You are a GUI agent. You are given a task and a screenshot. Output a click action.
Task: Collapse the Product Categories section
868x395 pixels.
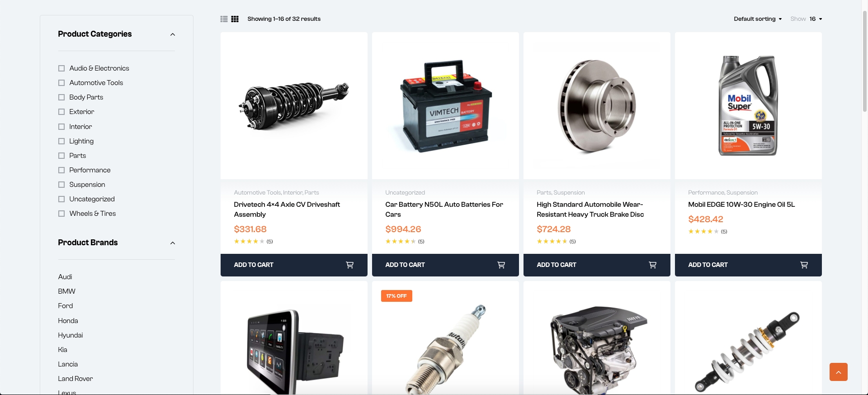point(173,34)
